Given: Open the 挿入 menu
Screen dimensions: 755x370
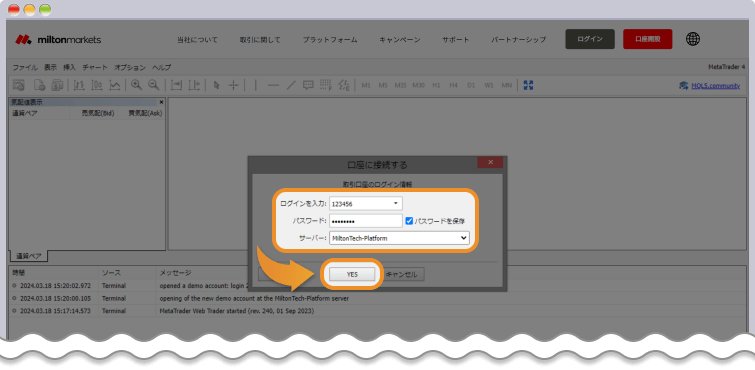Looking at the screenshot, I should pyautogui.click(x=70, y=67).
